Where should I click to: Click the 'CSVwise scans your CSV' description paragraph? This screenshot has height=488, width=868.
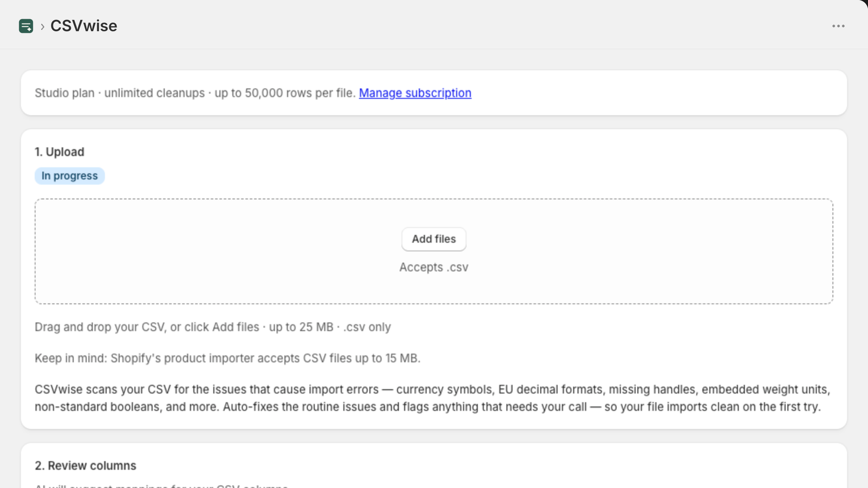point(433,398)
